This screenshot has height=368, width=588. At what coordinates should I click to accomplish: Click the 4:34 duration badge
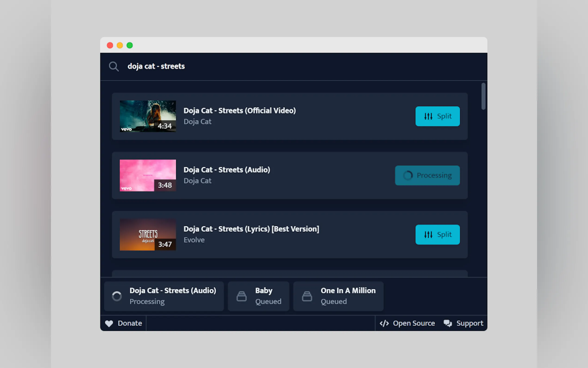click(165, 126)
